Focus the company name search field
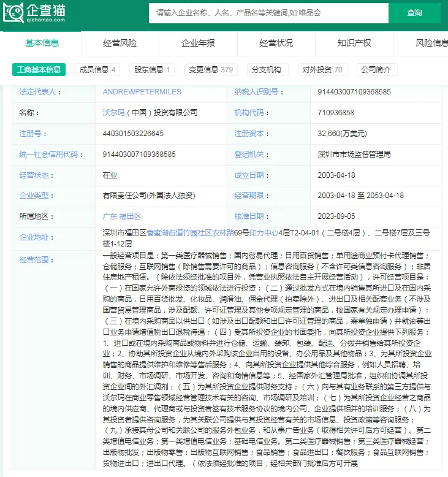This screenshot has width=448, height=477. coord(268,13)
